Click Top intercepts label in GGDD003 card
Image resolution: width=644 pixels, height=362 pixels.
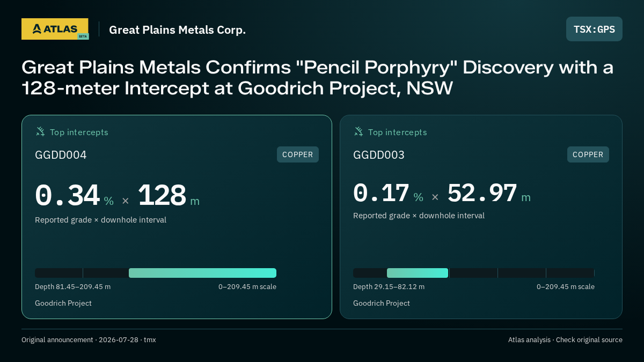pyautogui.click(x=397, y=132)
